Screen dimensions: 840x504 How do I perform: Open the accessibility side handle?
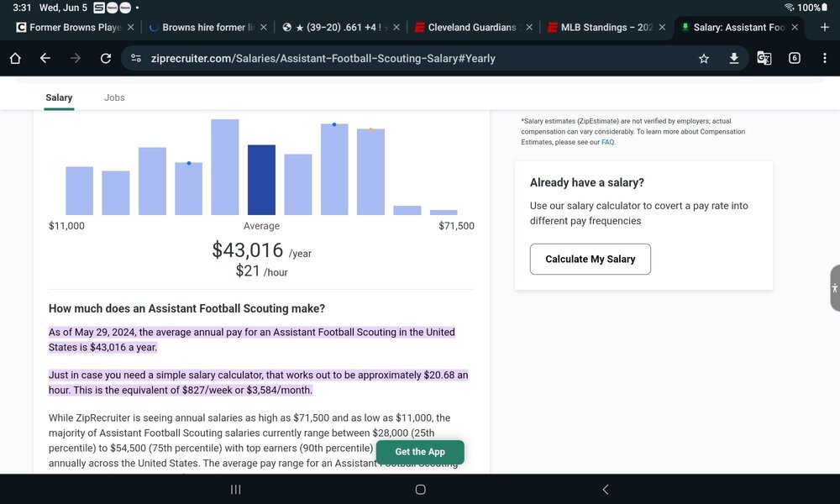point(835,287)
